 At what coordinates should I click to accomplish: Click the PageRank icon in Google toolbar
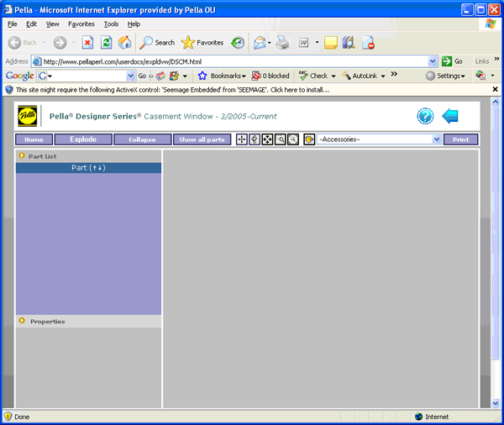(160, 76)
